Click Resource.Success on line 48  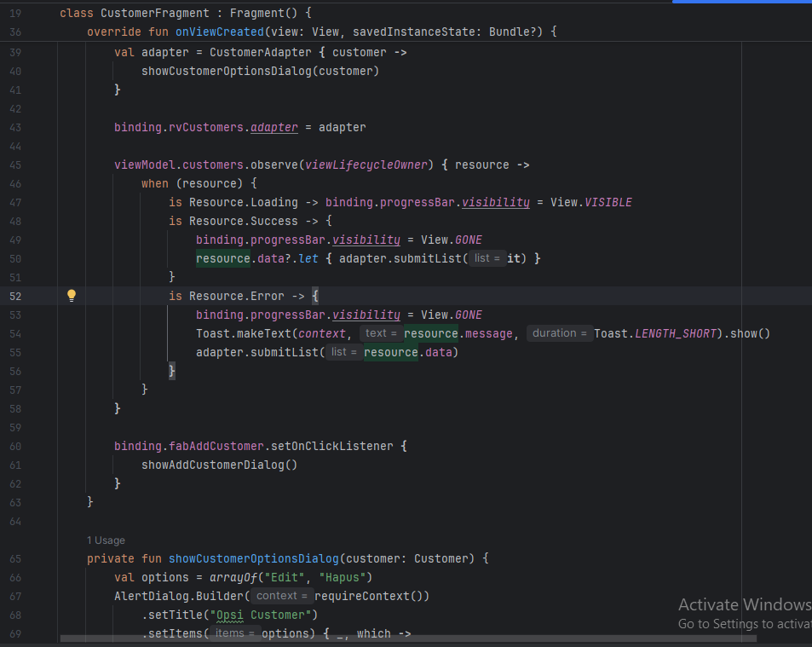[x=244, y=221]
